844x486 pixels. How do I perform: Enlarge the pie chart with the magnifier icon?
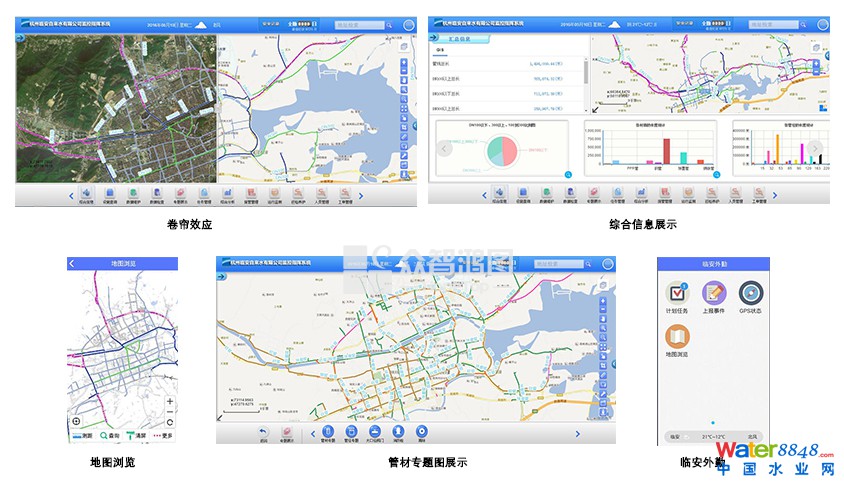(566, 175)
